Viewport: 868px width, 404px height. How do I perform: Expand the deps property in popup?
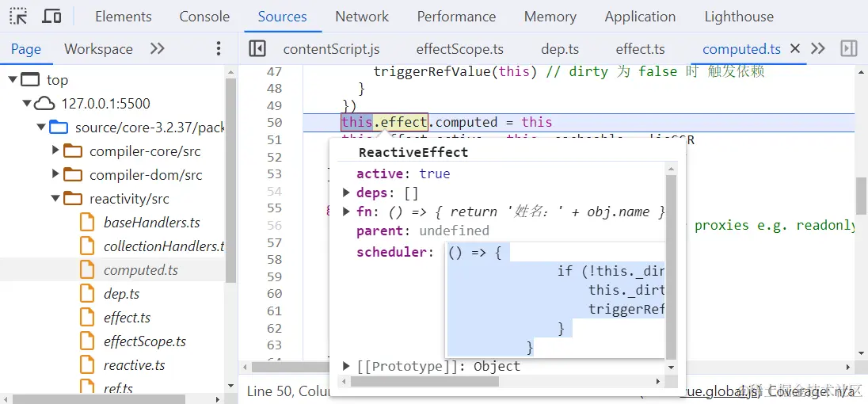tap(346, 192)
